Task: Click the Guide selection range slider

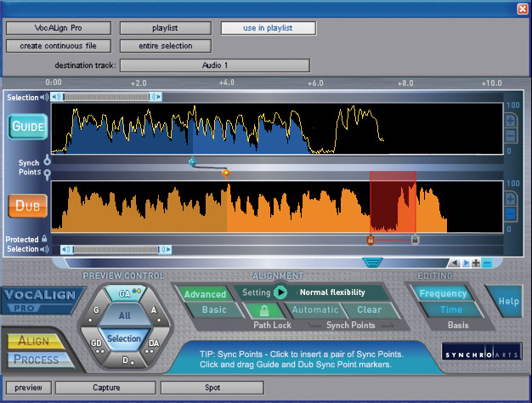Action: pyautogui.click(x=106, y=97)
